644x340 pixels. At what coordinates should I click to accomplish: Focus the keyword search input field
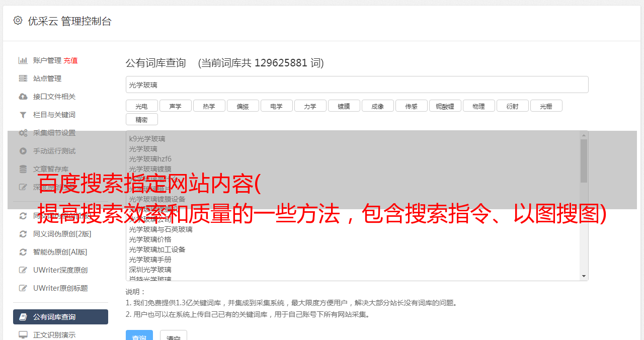click(357, 84)
